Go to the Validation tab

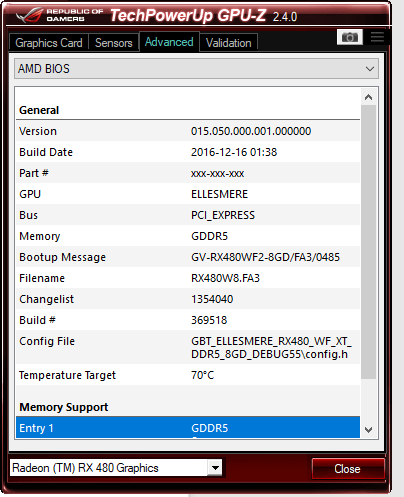point(229,43)
